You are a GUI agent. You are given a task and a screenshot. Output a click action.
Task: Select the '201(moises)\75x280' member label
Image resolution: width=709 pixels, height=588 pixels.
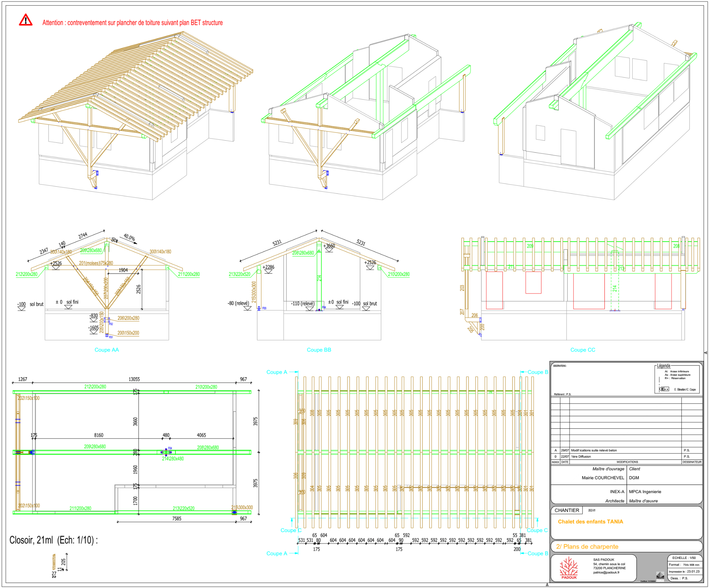96,263
